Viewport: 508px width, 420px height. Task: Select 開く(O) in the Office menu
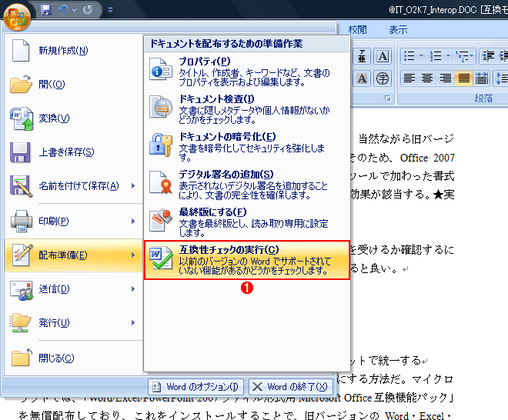[x=74, y=84]
